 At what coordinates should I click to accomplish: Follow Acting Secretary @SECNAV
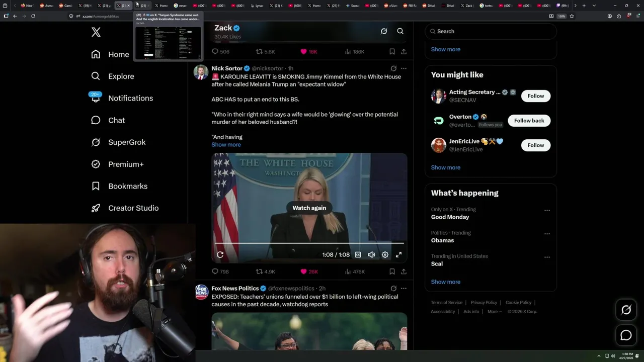536,96
